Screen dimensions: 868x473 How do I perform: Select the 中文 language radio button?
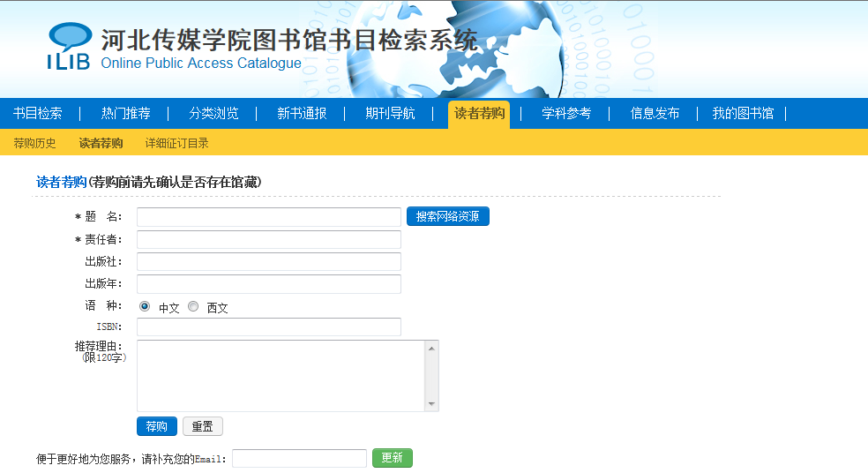(x=145, y=306)
